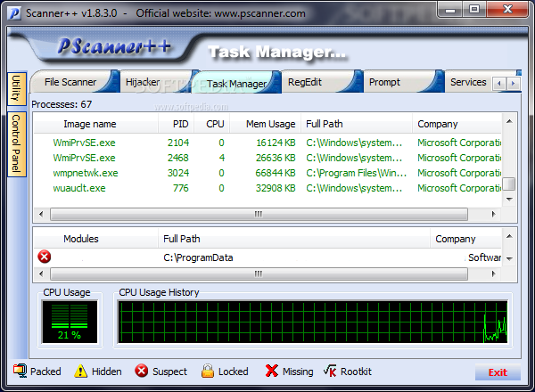Click the Rootkit legend icon
The width and height of the screenshot is (535, 392).
(x=330, y=371)
